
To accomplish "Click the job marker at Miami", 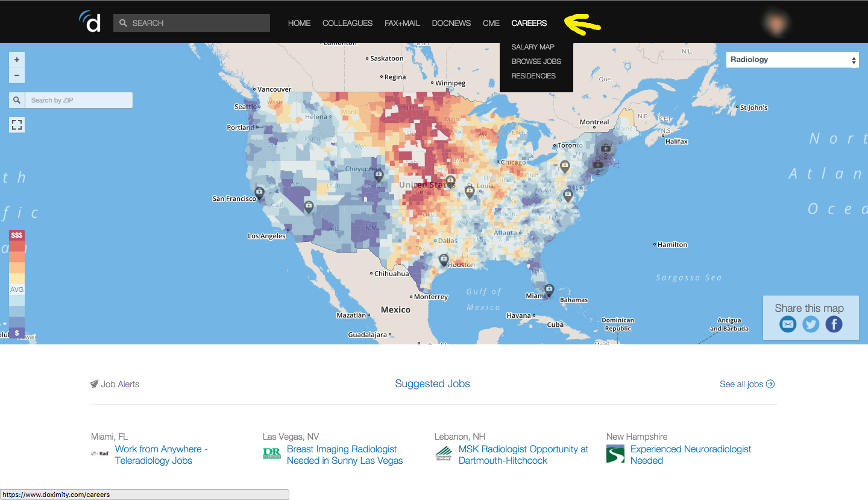I will (x=549, y=290).
